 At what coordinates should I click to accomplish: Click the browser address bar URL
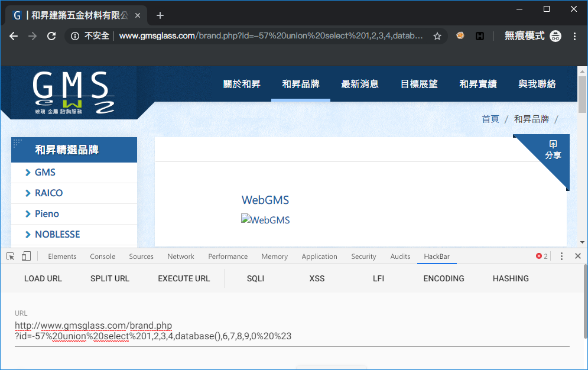271,36
